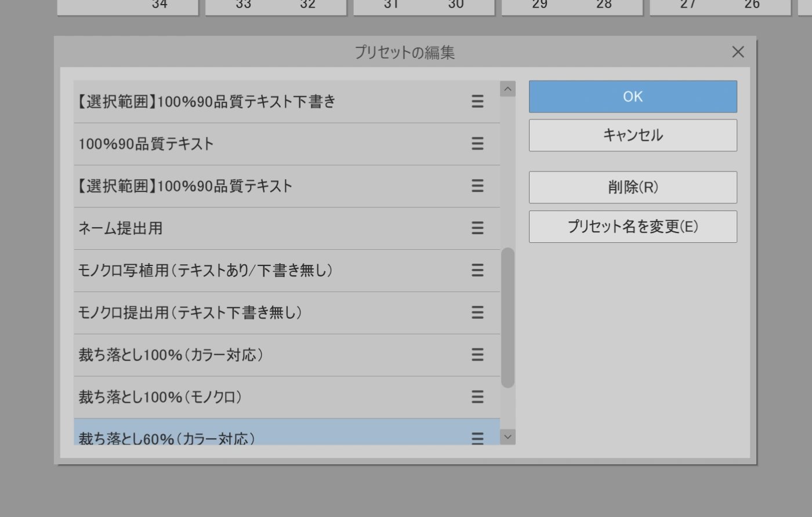This screenshot has height=517, width=812.
Task: Click drag handle for 【選択範囲】100%90品質テキスト下書き
Action: (477, 101)
